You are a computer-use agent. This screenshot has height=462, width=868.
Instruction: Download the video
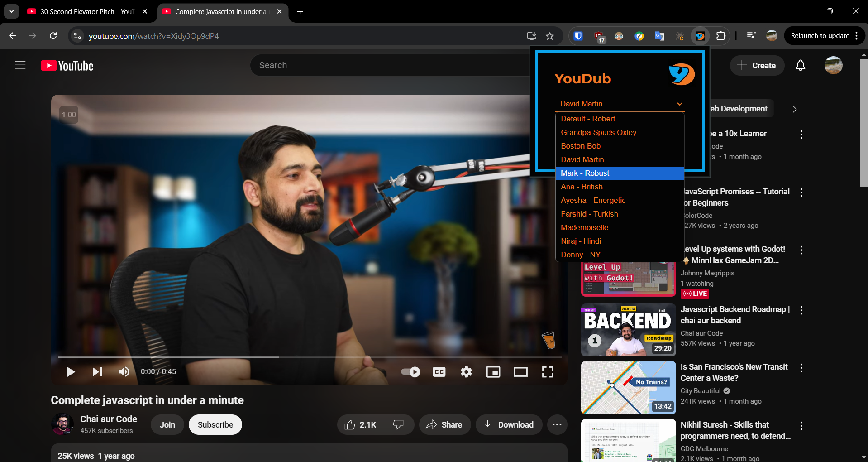point(509,424)
